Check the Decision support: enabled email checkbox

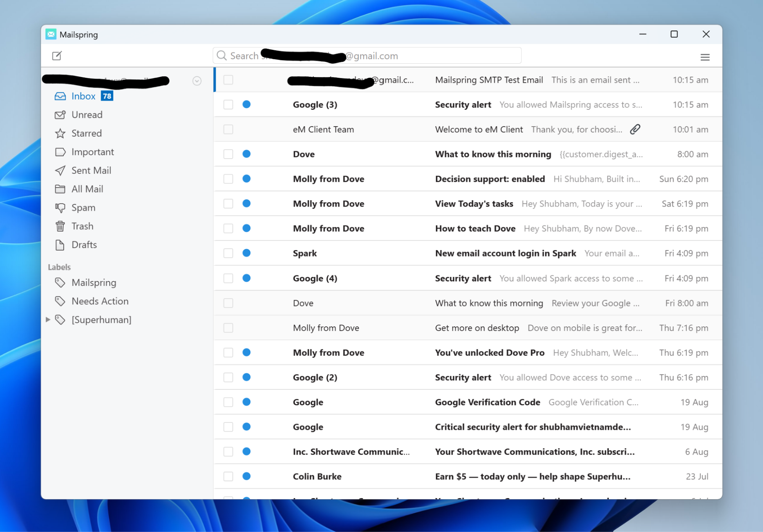(x=228, y=179)
